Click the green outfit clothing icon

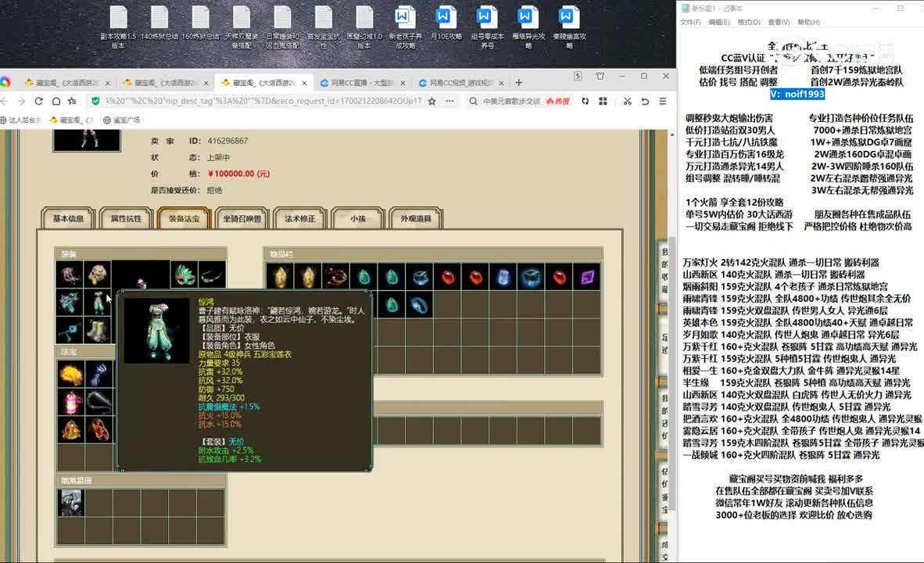(98, 303)
